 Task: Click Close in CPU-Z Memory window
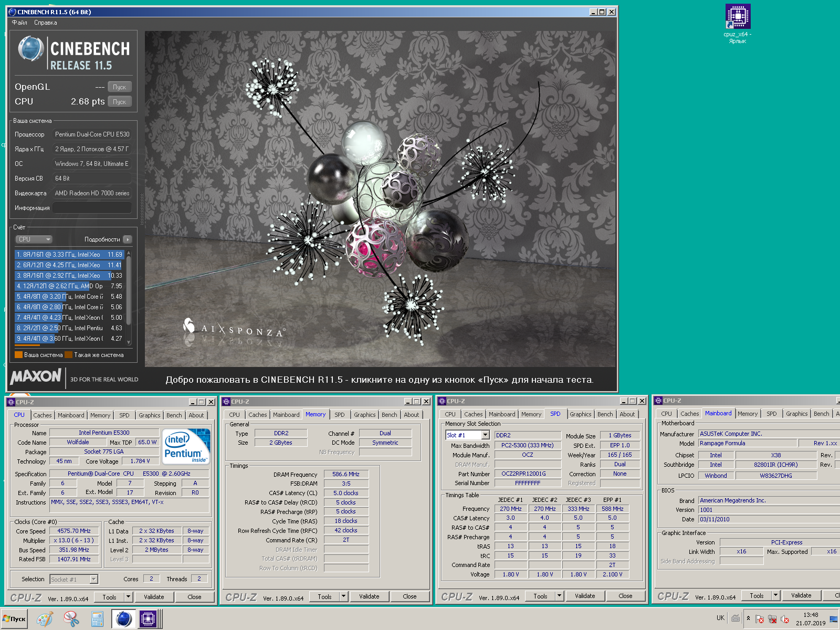(x=409, y=596)
